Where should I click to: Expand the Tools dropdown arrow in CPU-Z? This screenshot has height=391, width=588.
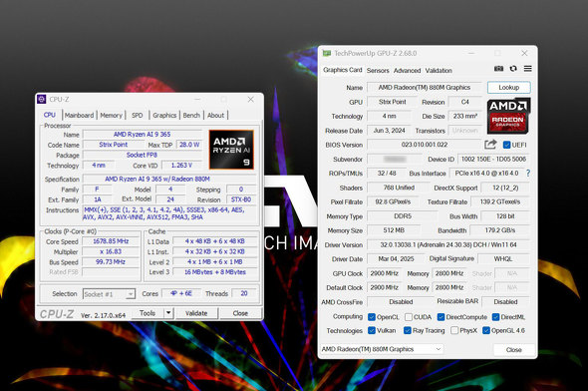168,312
